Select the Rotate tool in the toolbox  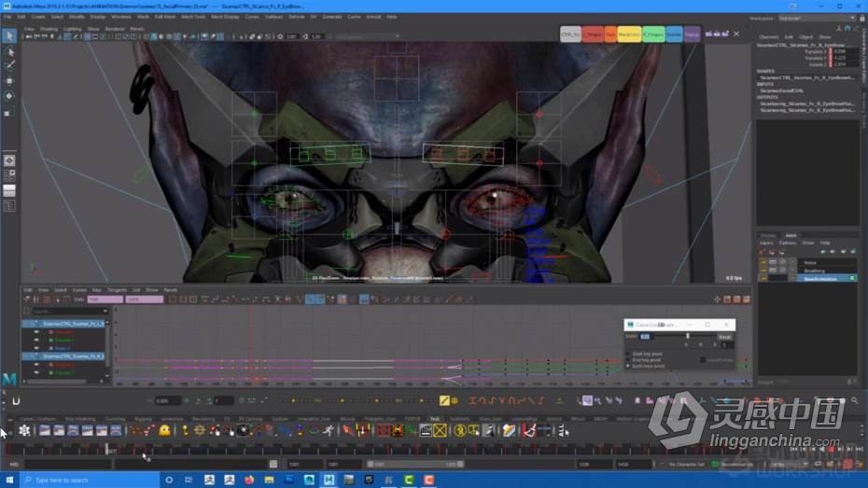(x=9, y=96)
